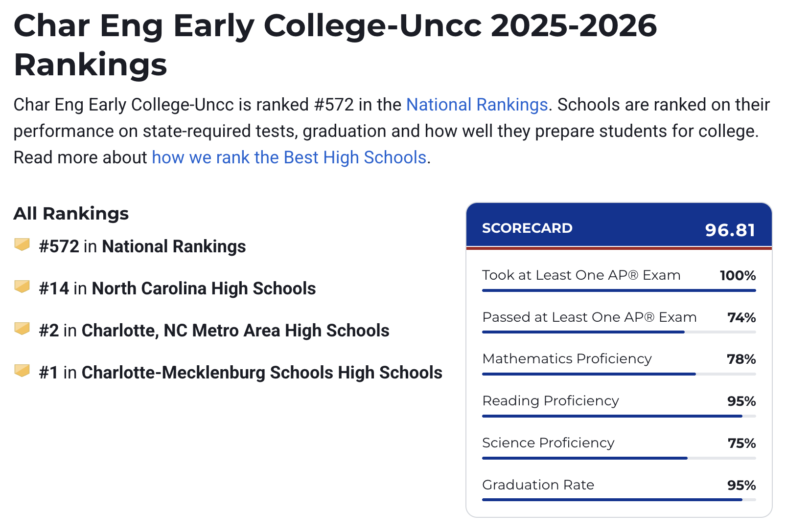The width and height of the screenshot is (786, 532).
Task: Click the Scorecard header title
Action: [x=527, y=228]
